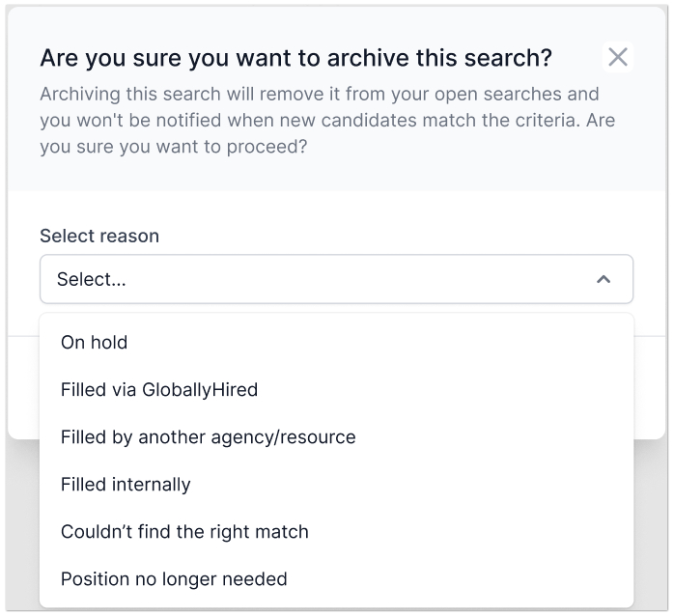
Task: Select "Filled via GloballyHired" option
Action: (159, 390)
